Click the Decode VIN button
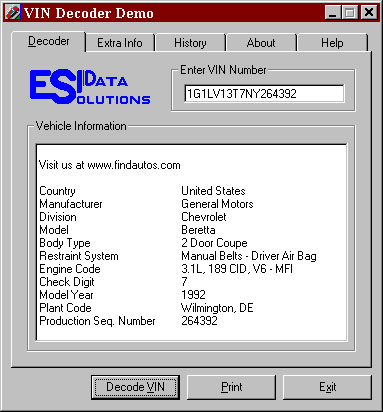This screenshot has width=383, height=412. (x=135, y=387)
